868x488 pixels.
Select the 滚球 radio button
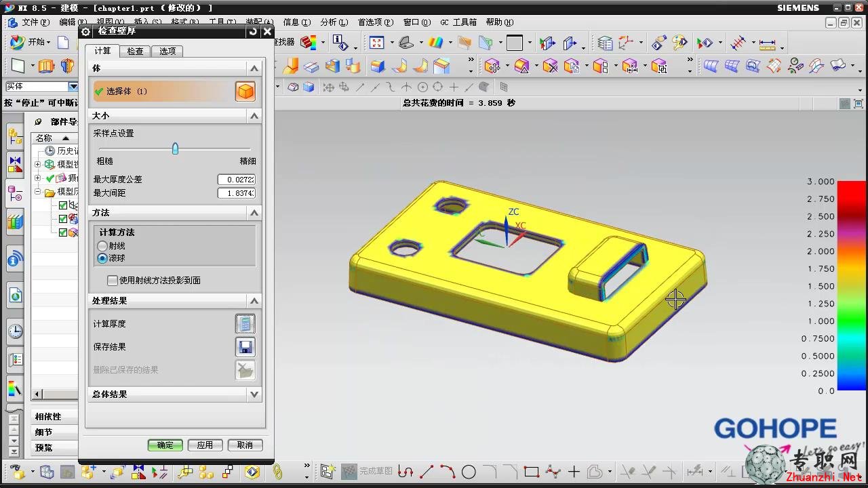coord(102,258)
